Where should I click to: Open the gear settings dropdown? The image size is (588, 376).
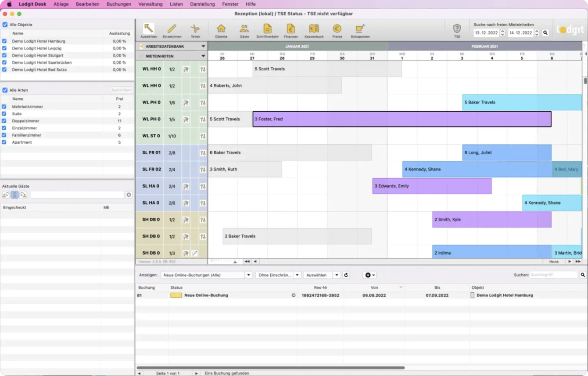[369, 275]
